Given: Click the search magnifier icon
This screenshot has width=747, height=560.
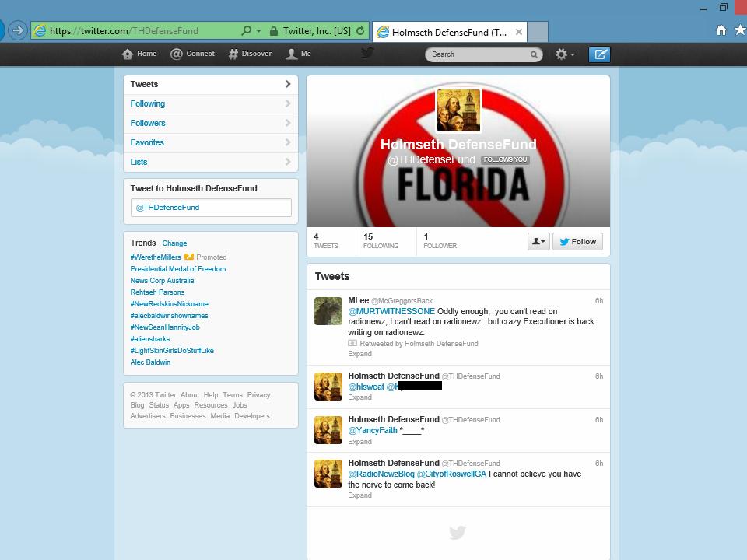Looking at the screenshot, I should pyautogui.click(x=534, y=54).
